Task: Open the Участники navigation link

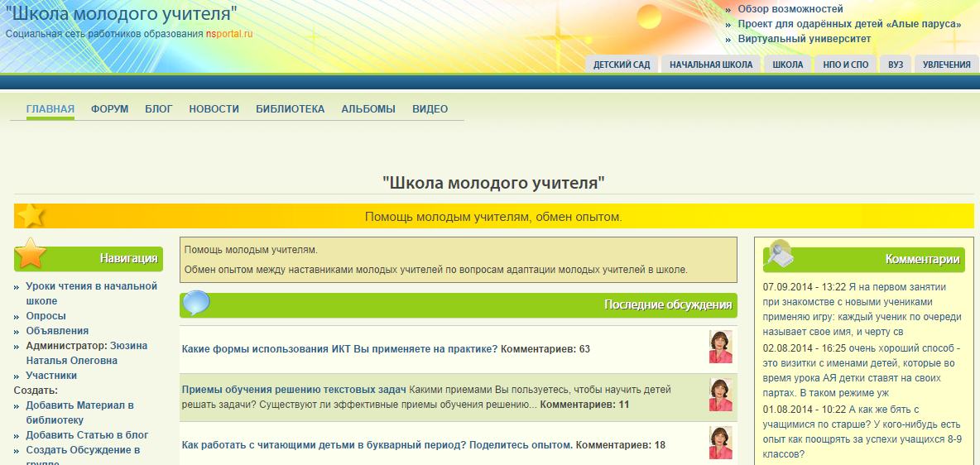Action: [51, 376]
